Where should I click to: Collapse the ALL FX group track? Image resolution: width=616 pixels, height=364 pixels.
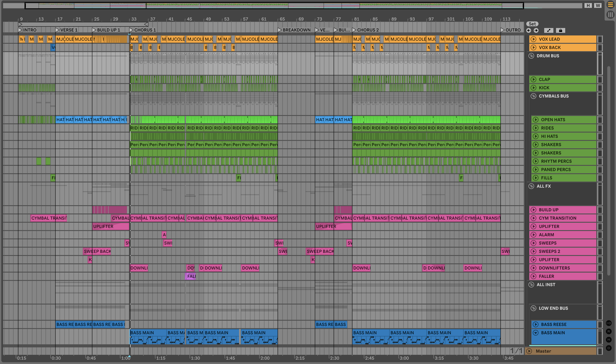[x=531, y=186]
